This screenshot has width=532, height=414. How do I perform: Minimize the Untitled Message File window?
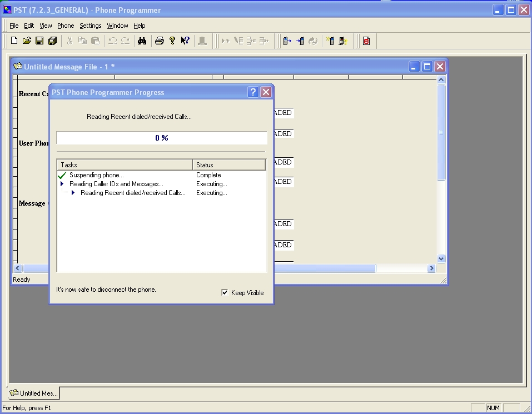click(414, 67)
